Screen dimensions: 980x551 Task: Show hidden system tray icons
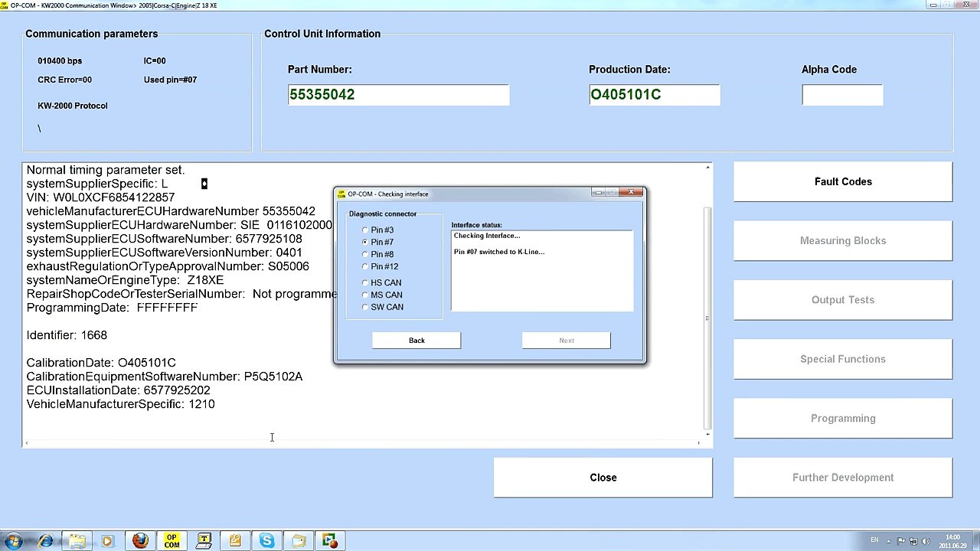[890, 541]
